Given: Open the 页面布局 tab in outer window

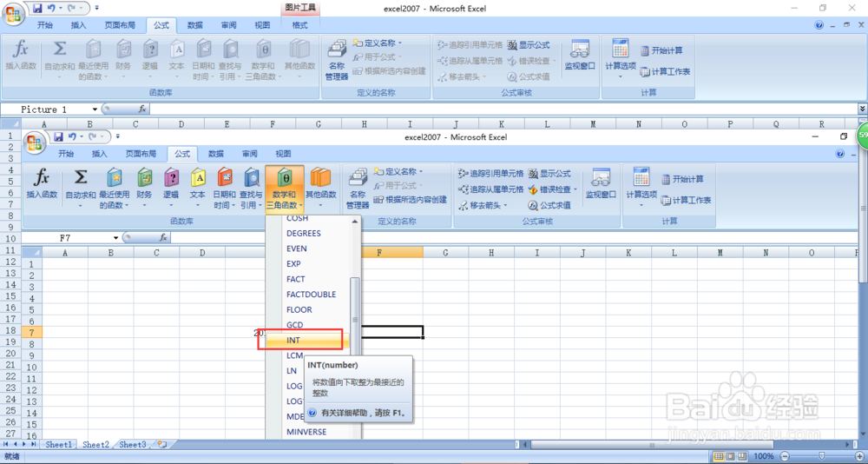Looking at the screenshot, I should 120,25.
